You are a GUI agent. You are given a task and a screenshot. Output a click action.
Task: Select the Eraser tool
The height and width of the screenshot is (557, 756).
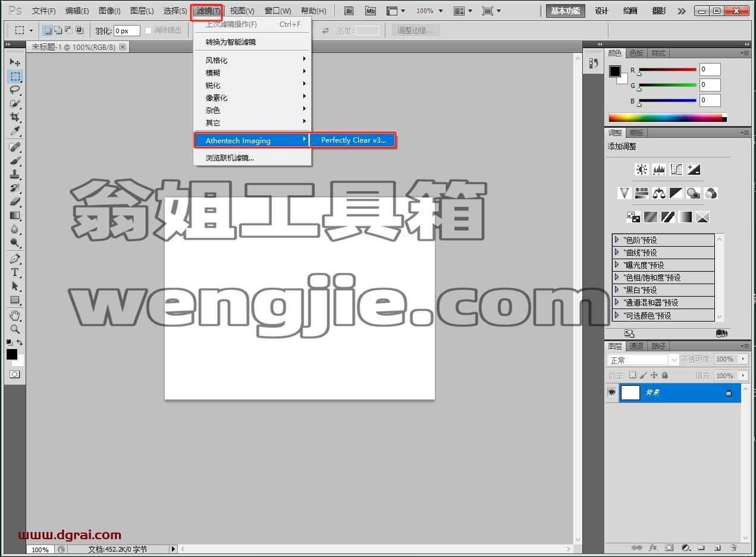pos(15,202)
